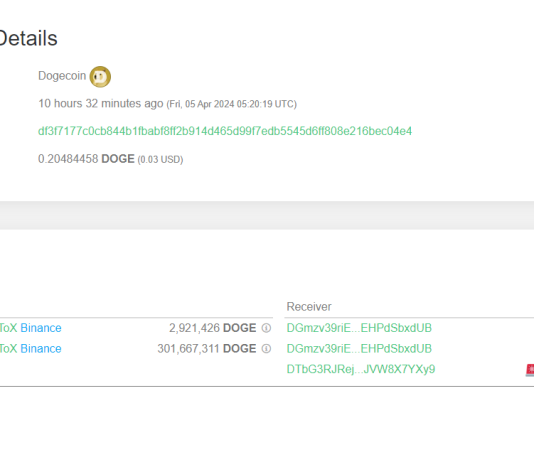Viewport: 534px width, 462px height.
Task: Click info icon beside 301,667,311 DOGE
Action: [266, 349]
